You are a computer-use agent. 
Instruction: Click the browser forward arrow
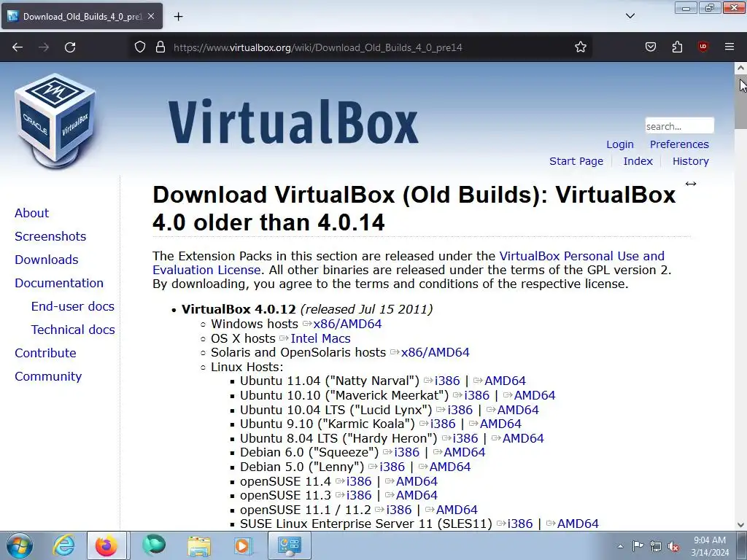click(x=44, y=47)
